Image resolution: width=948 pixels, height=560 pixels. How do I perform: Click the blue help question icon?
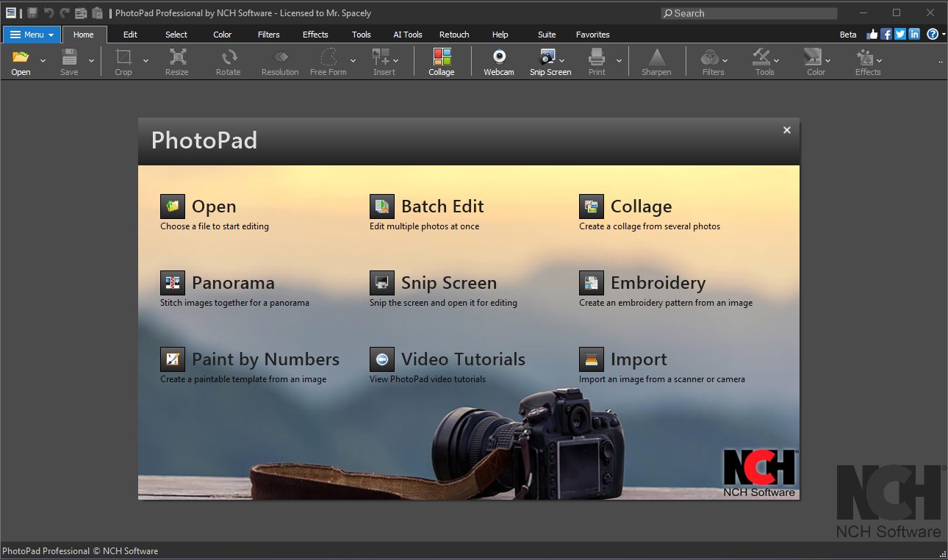click(x=933, y=34)
